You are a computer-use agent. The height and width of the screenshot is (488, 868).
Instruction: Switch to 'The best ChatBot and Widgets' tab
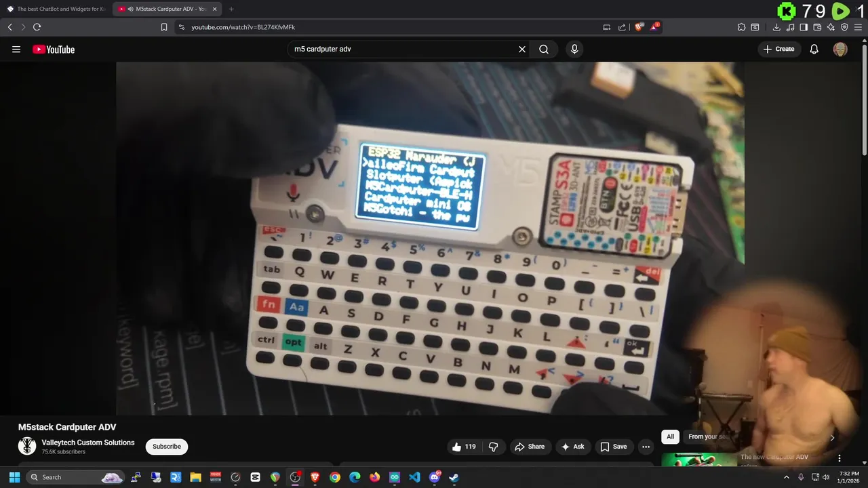(x=56, y=9)
